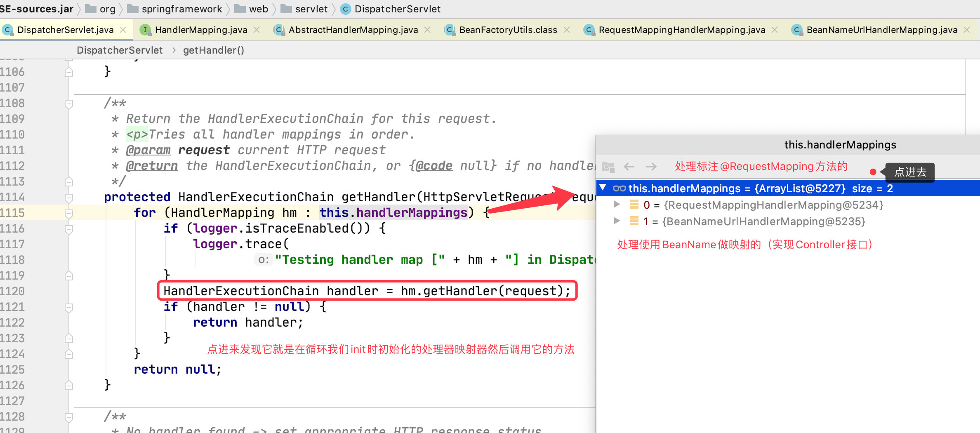Viewport: 980px width, 433px height.
Task: Click 'return handler;' statement
Action: pos(248,322)
